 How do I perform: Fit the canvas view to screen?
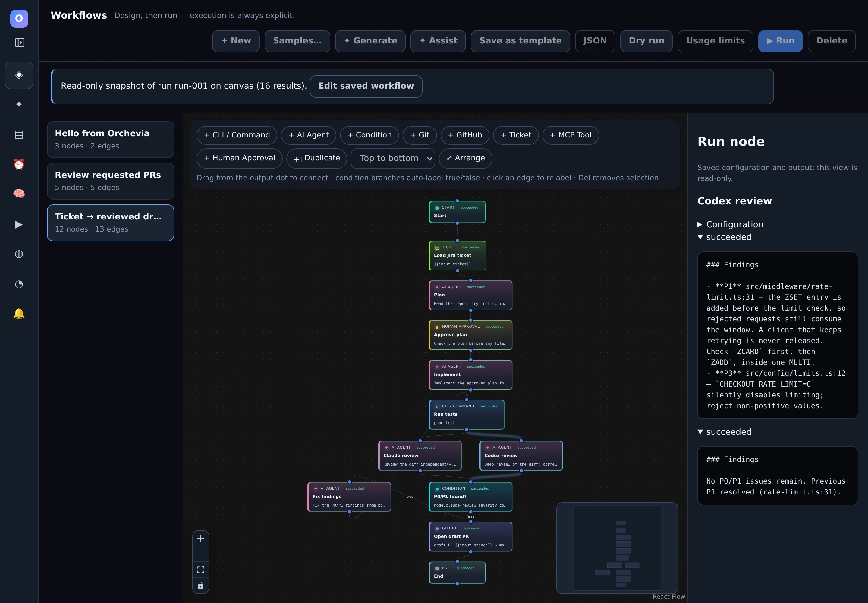click(x=200, y=569)
